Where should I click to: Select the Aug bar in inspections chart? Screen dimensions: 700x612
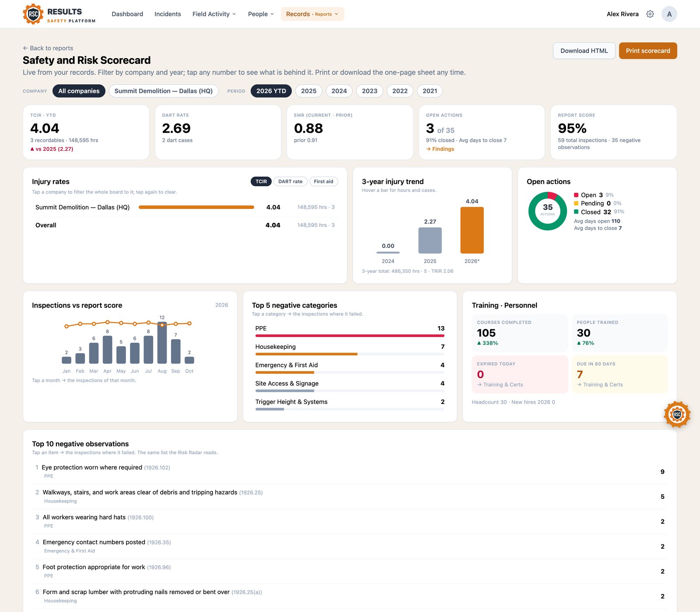point(162,343)
